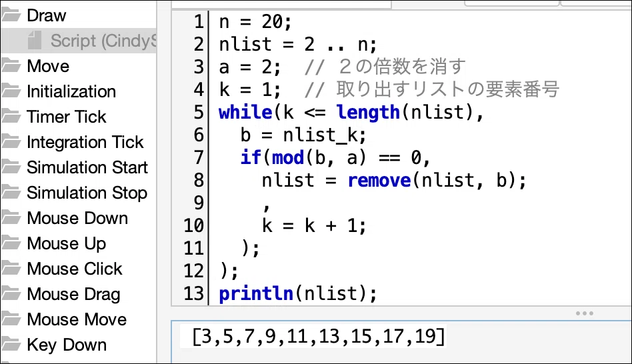632x364 pixels.
Task: Click the Initialization folder icon
Action: coord(11,91)
